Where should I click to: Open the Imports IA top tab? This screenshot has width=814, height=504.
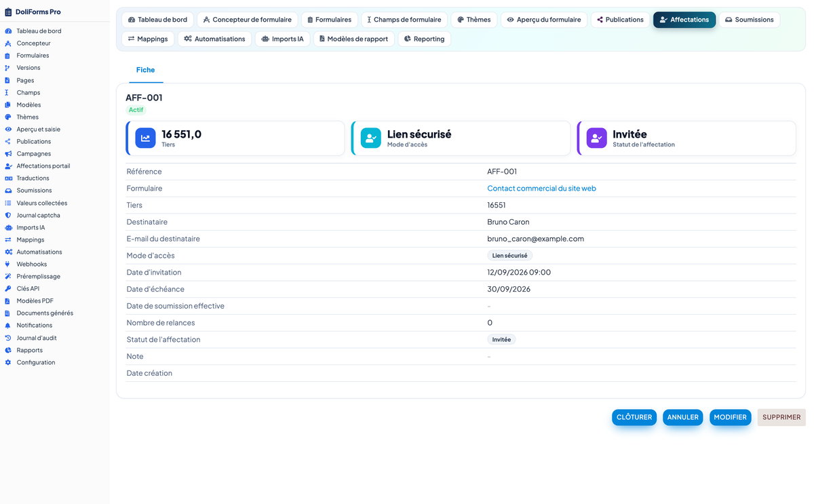point(282,39)
